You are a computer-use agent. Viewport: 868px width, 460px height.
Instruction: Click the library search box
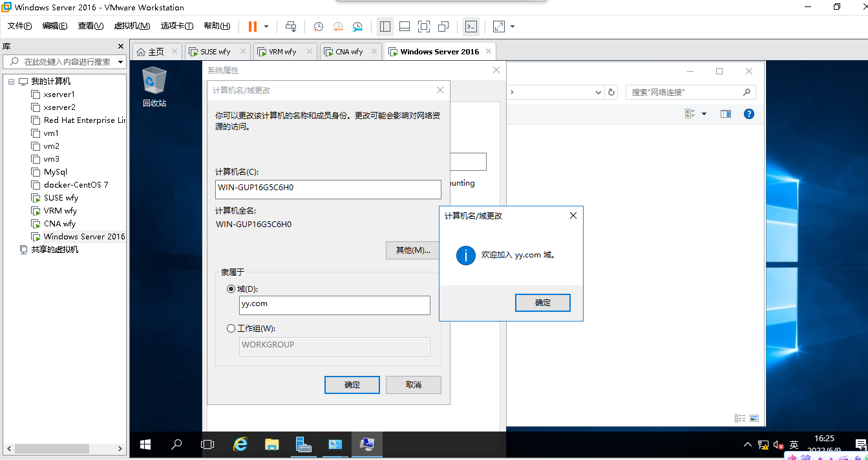pyautogui.click(x=63, y=62)
